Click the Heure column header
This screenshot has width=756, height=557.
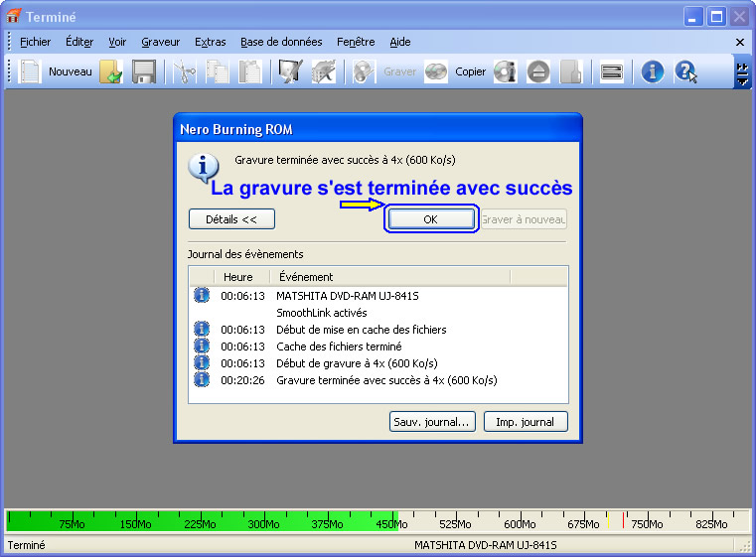238,277
